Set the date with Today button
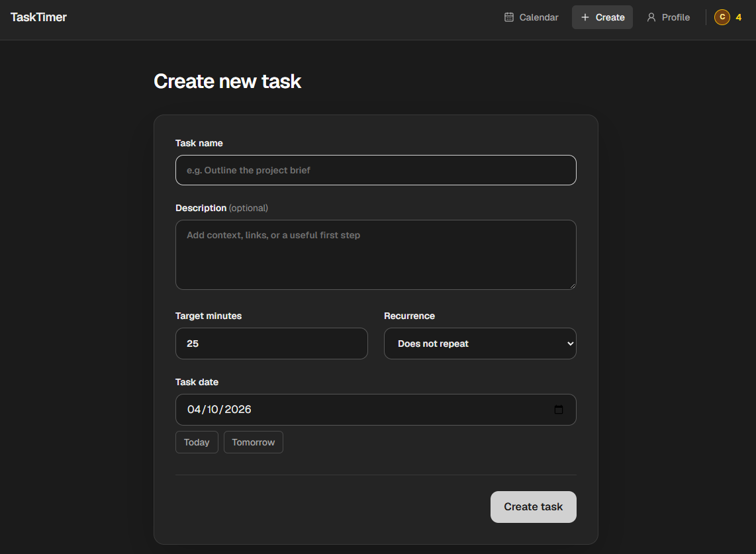This screenshot has width=756, height=554. [197, 442]
